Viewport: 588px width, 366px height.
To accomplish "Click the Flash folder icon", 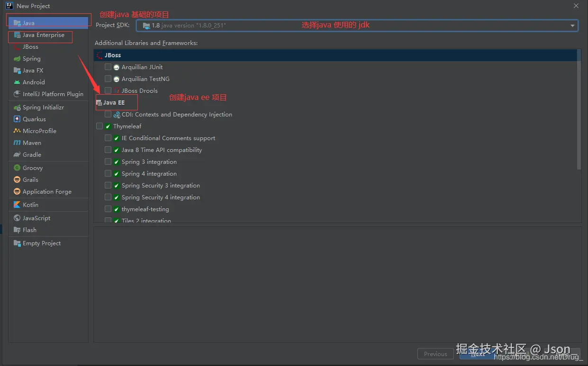I will pos(17,230).
